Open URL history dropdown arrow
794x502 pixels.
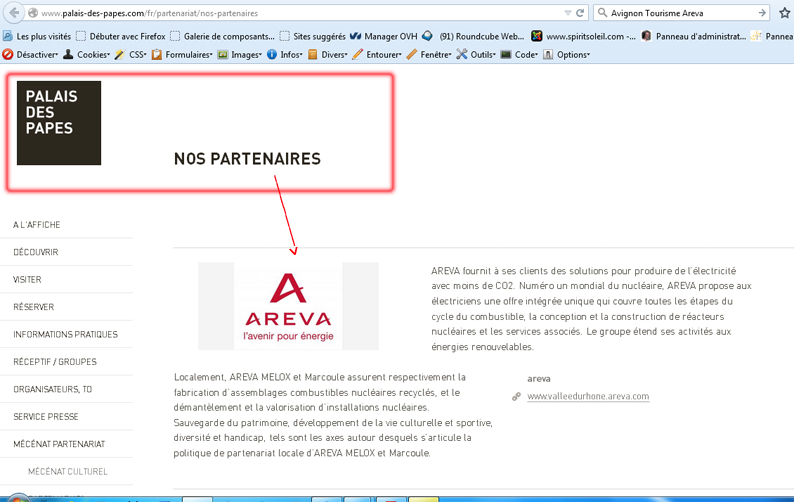coord(568,13)
